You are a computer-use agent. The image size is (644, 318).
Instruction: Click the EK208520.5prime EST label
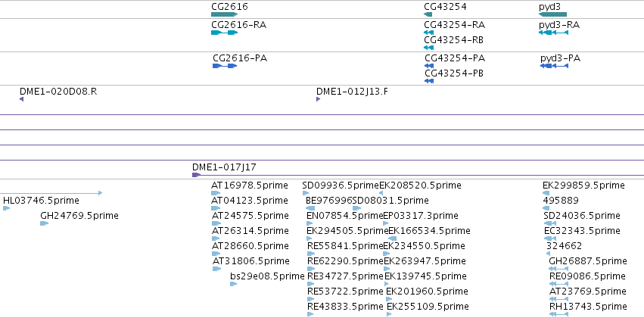(x=420, y=185)
